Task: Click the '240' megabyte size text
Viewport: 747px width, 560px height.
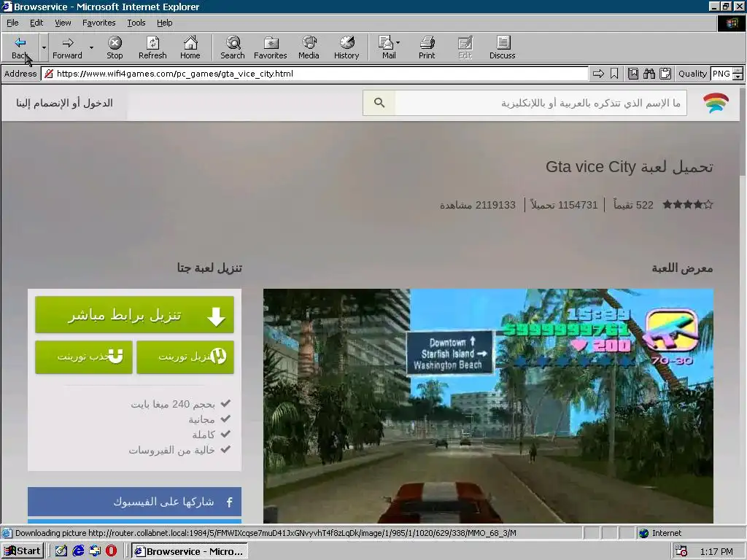Action: point(181,404)
